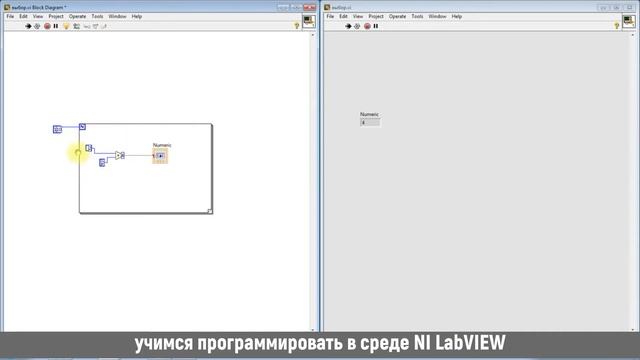Click front panel vertical scrollbar up arrow
This screenshot has width=640, height=360.
coord(633,35)
